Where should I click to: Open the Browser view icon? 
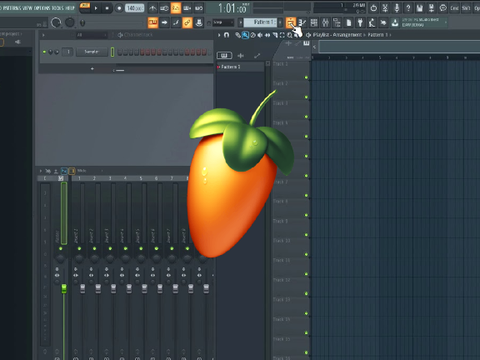click(337, 23)
